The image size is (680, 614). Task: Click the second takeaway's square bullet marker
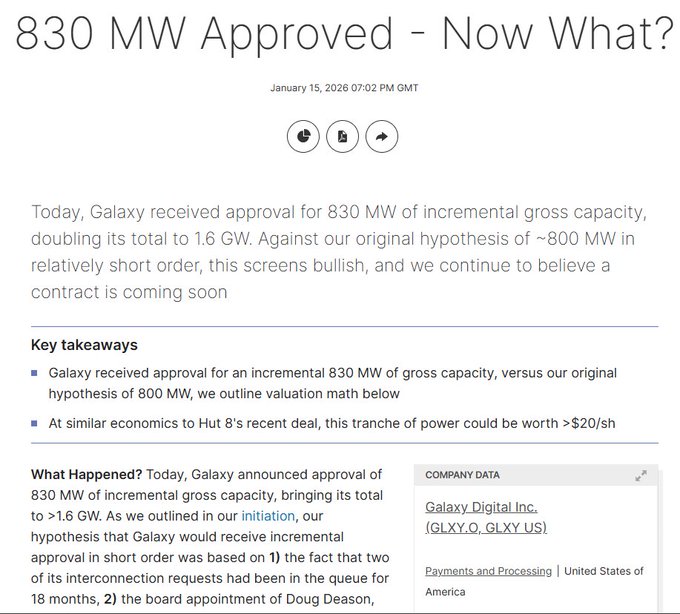point(35,423)
